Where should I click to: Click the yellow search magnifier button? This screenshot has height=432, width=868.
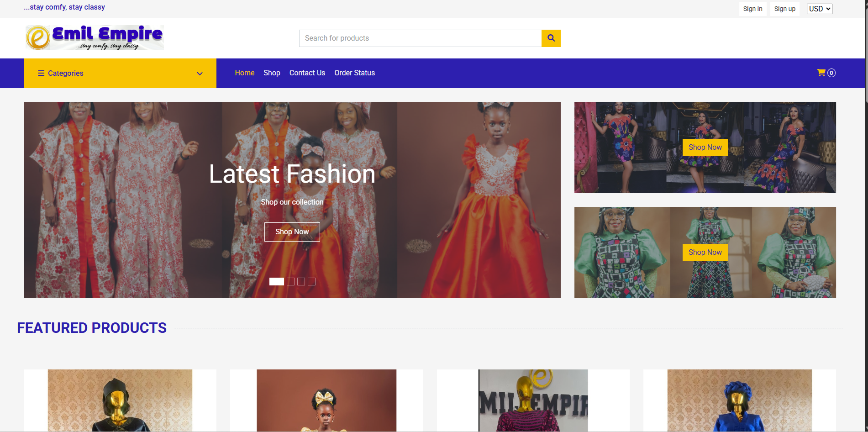coord(551,38)
